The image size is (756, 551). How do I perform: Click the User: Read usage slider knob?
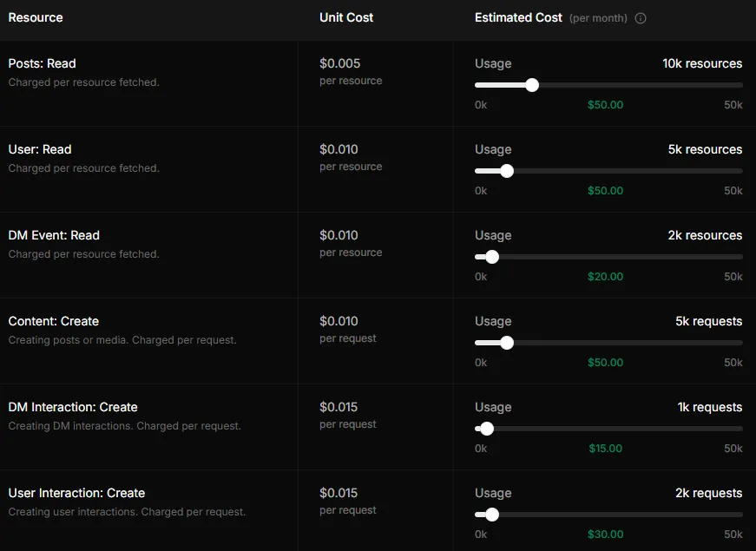click(507, 171)
